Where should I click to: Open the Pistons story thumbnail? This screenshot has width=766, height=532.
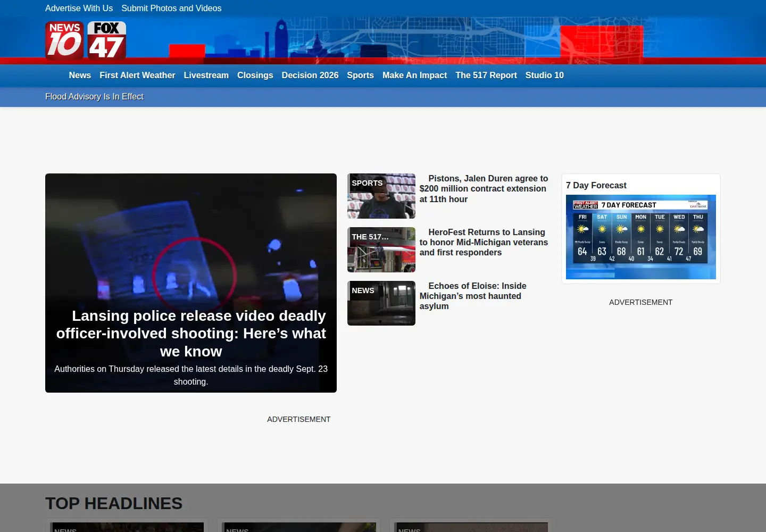coord(381,196)
